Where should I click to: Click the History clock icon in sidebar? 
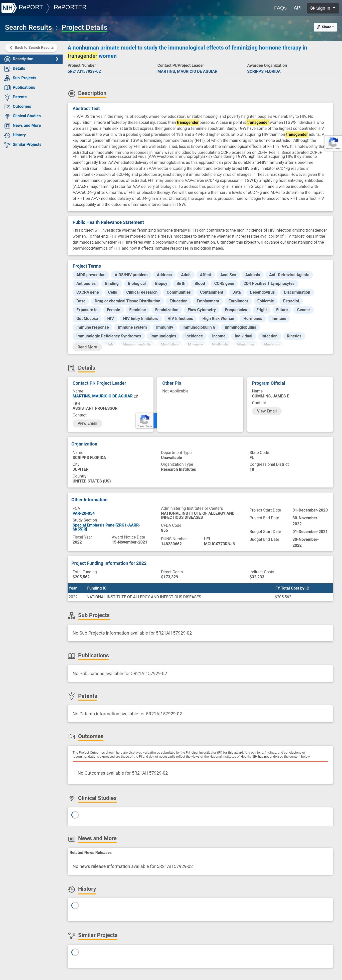(x=7, y=135)
